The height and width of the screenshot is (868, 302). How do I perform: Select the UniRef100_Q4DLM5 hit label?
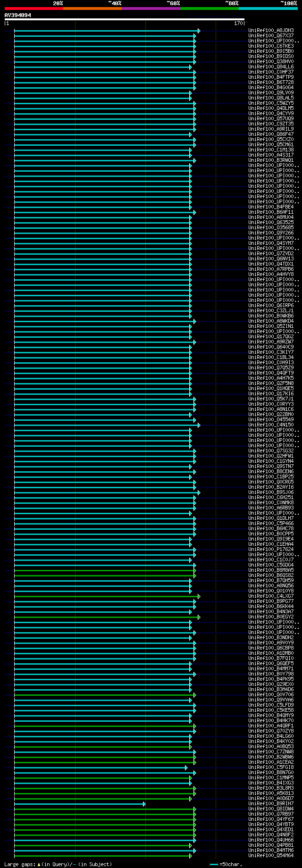(271, 108)
